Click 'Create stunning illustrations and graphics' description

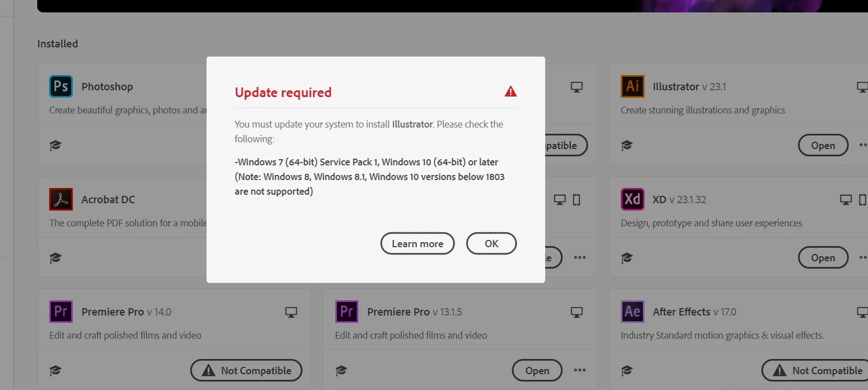(703, 110)
